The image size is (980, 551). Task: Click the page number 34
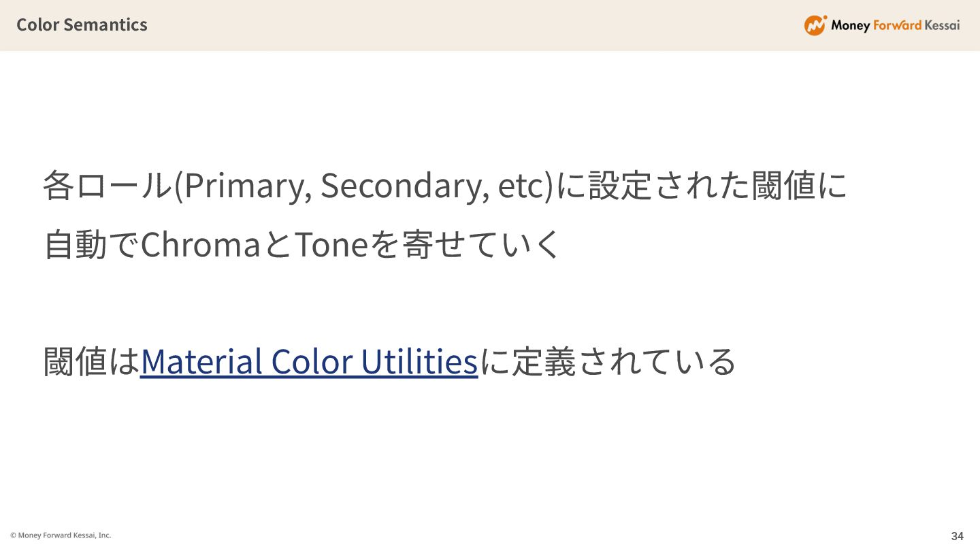tap(957, 536)
